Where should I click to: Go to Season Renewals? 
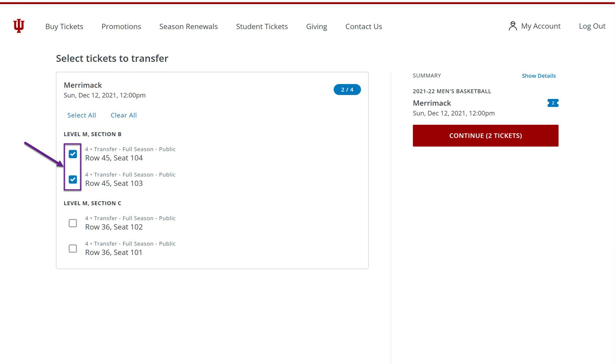189,26
